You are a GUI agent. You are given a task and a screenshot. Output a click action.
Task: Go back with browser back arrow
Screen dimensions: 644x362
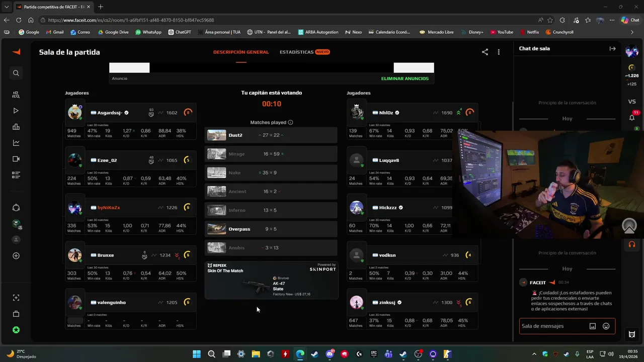tap(6, 20)
